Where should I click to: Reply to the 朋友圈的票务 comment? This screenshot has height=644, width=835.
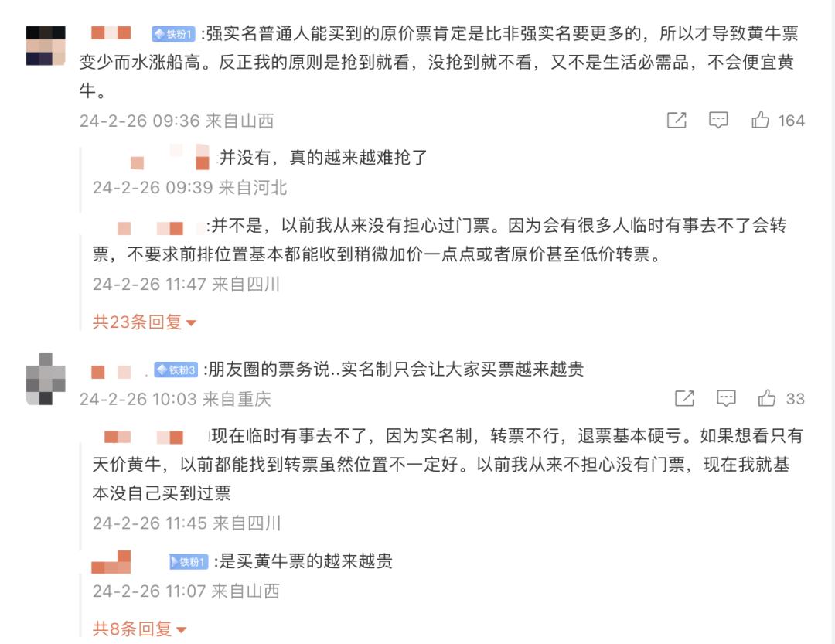[726, 398]
